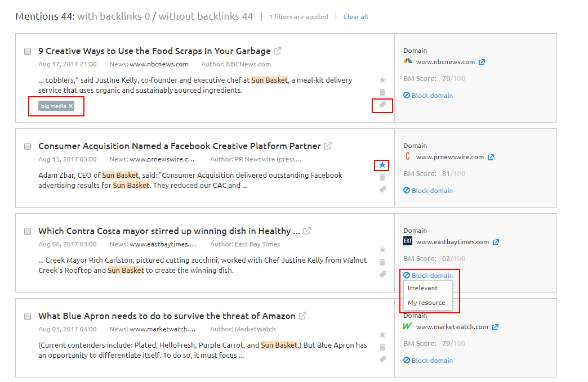This screenshot has height=382, width=588.
Task: Click Author: MarketWatch text
Action: [x=243, y=329]
